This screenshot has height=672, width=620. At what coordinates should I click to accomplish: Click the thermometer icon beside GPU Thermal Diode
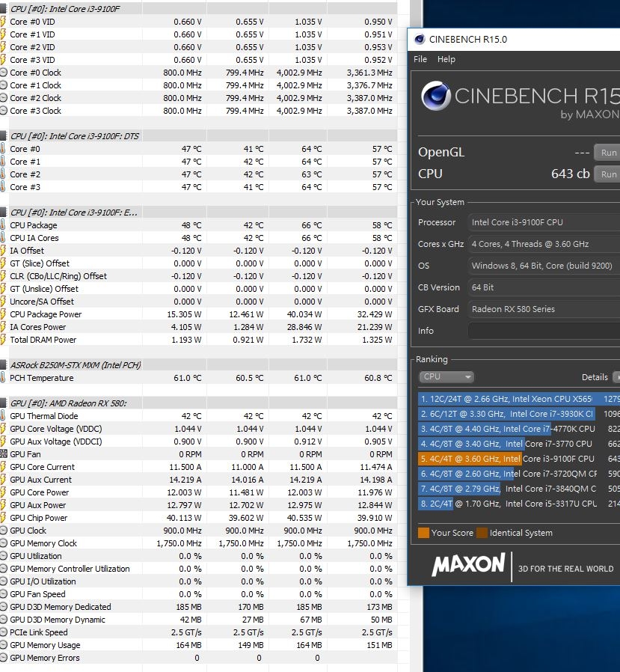[2, 416]
